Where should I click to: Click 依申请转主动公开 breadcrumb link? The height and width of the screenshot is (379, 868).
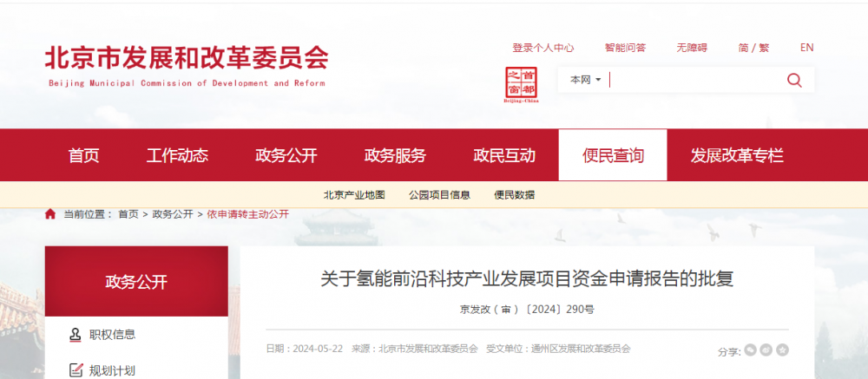click(247, 214)
